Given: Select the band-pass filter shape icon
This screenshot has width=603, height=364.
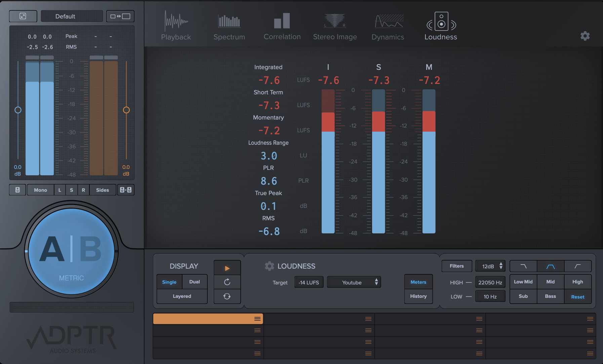Looking at the screenshot, I should (550, 266).
